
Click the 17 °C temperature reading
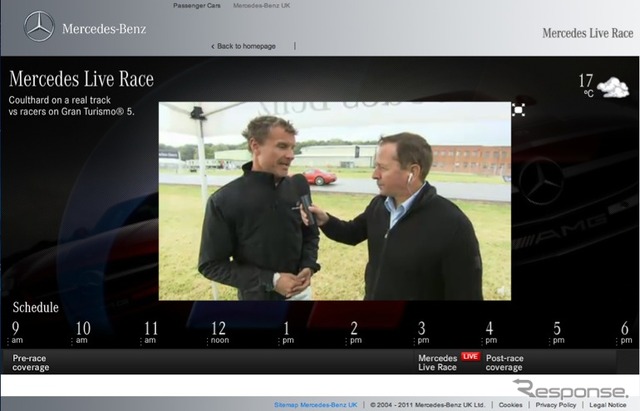(x=586, y=85)
